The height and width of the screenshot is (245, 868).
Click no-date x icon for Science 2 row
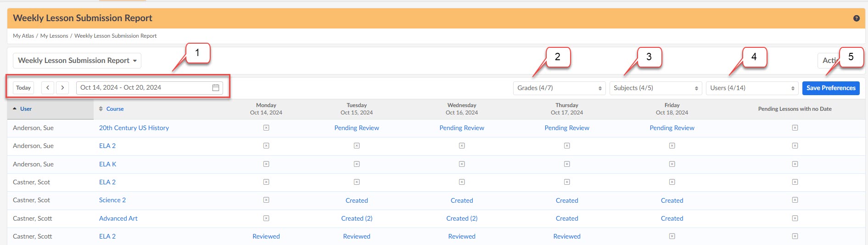coord(795,200)
